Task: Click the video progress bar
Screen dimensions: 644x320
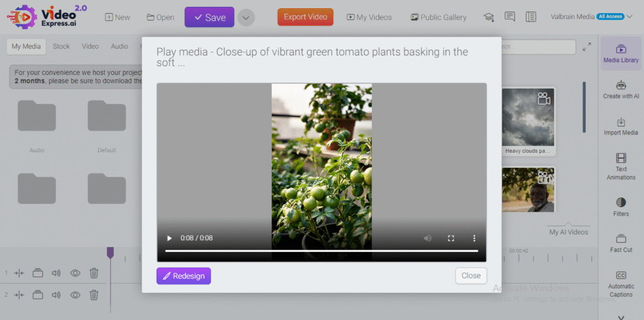Action: coord(321,251)
